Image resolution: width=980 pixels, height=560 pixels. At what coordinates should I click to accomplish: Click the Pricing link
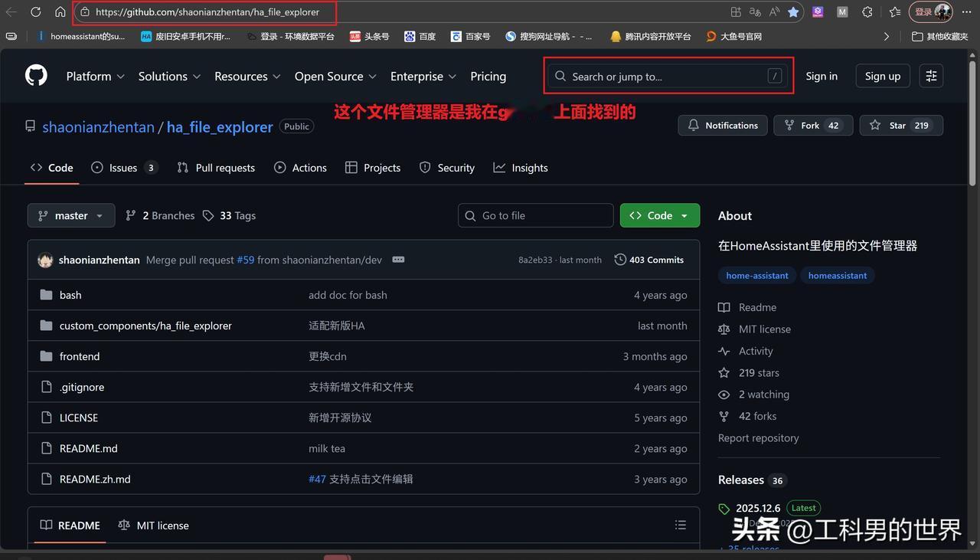488,76
